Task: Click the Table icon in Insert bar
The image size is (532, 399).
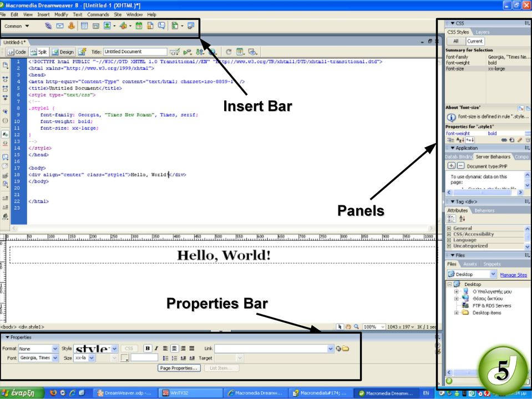Action: point(84,26)
